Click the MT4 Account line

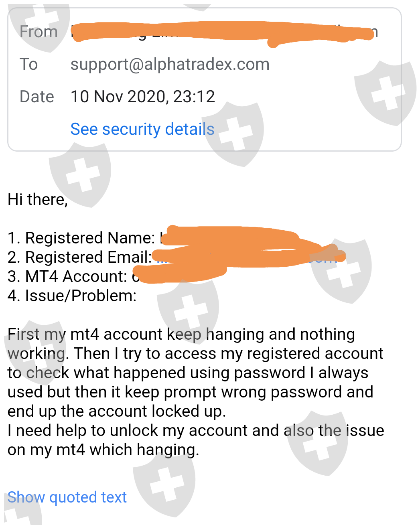[x=72, y=276]
